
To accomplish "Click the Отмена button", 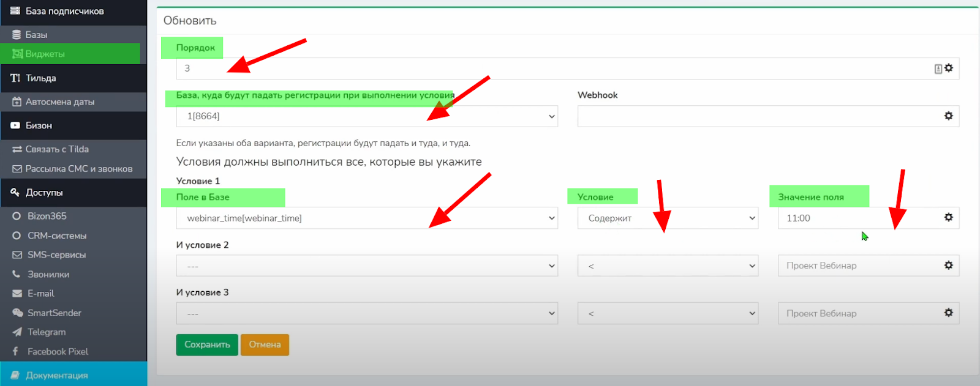I will click(265, 344).
